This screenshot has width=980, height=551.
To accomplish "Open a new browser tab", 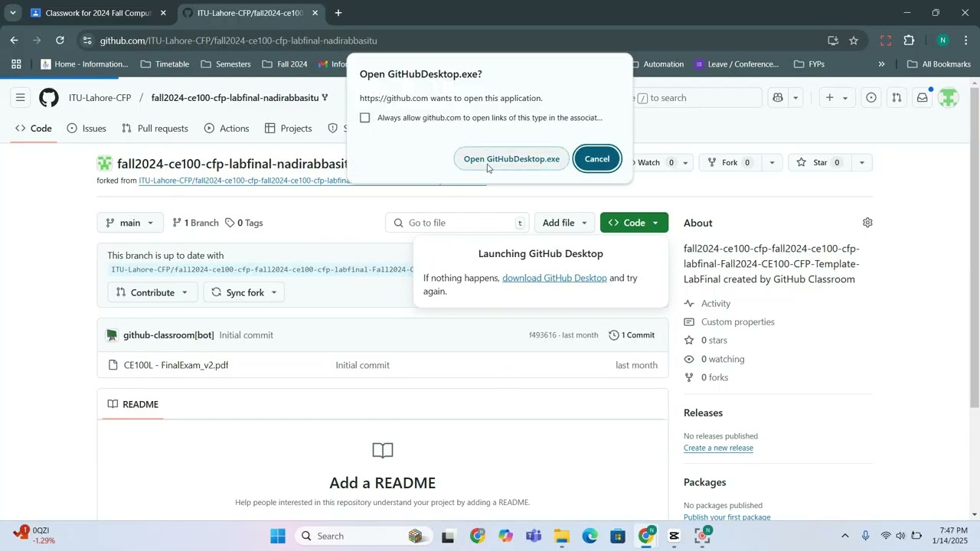I will point(338,13).
